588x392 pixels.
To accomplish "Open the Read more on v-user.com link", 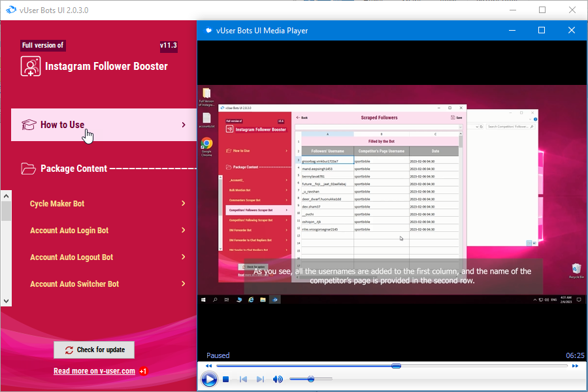I will [x=94, y=371].
